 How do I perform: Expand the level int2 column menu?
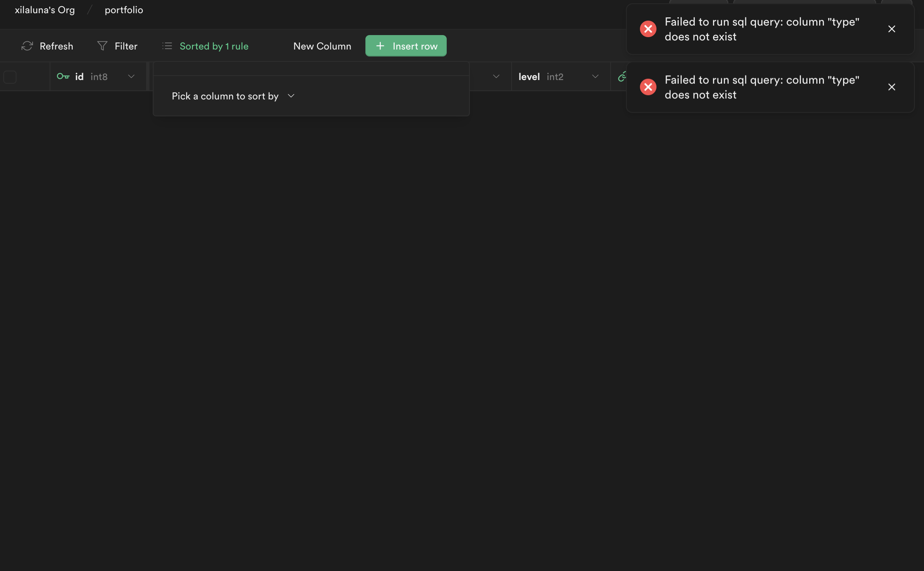tap(595, 76)
